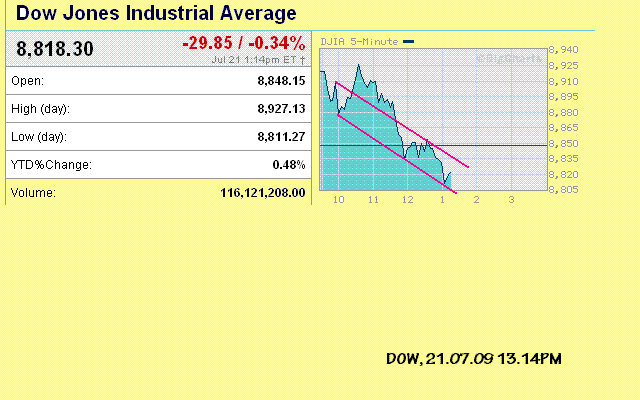Click the 12 hour label on x-axis
The height and width of the screenshot is (400, 640).
pos(408,200)
